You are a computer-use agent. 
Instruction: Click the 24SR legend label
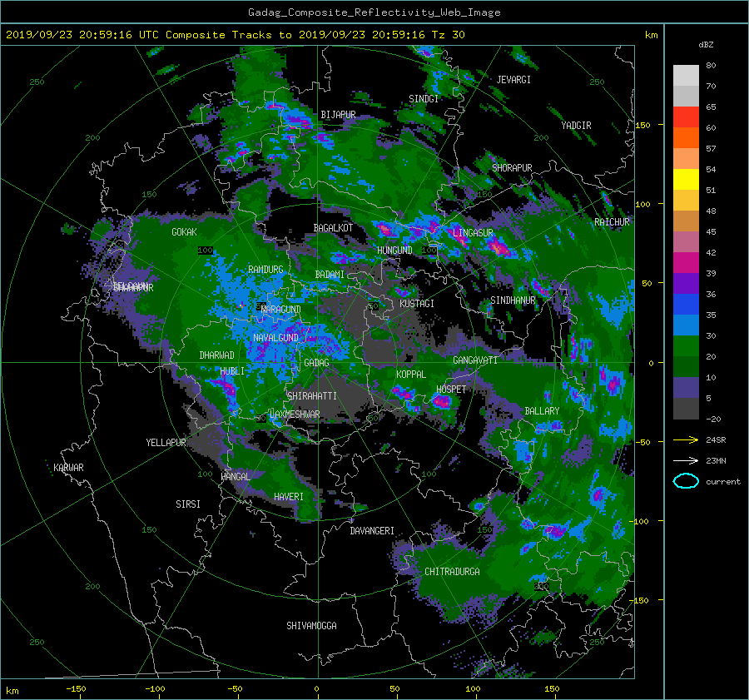(716, 439)
